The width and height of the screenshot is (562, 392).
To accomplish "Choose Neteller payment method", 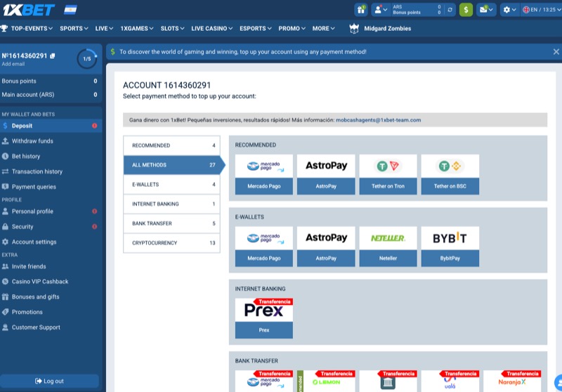I will 388,247.
